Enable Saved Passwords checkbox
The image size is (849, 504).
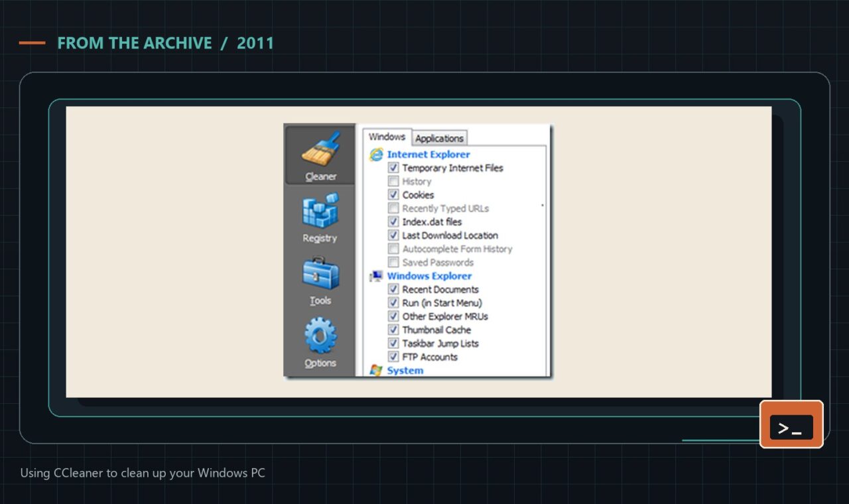pos(393,263)
